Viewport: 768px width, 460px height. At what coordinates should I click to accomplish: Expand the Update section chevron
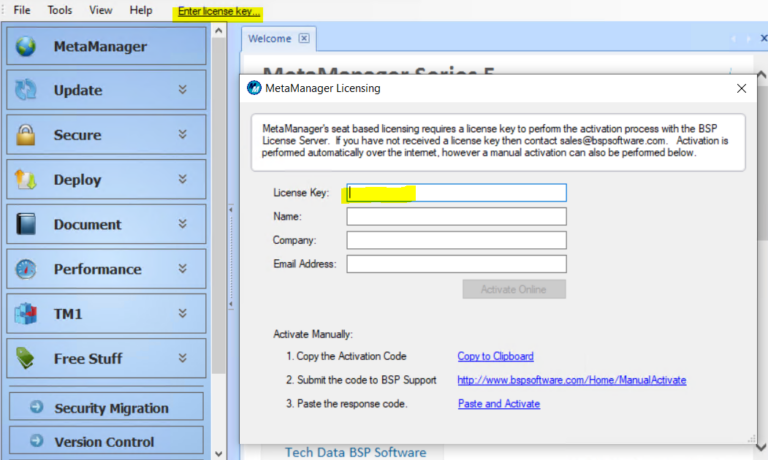(183, 90)
